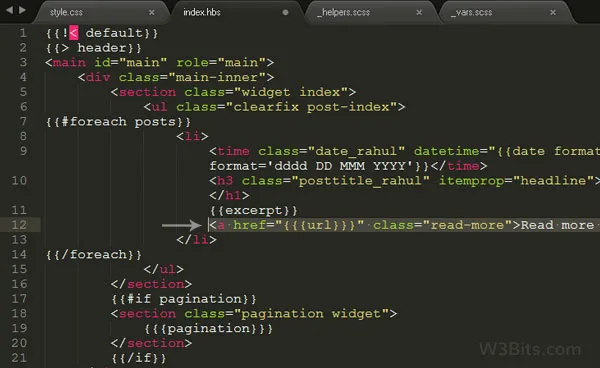Click the section class="widget index" line
600x368 pixels.
coord(233,92)
